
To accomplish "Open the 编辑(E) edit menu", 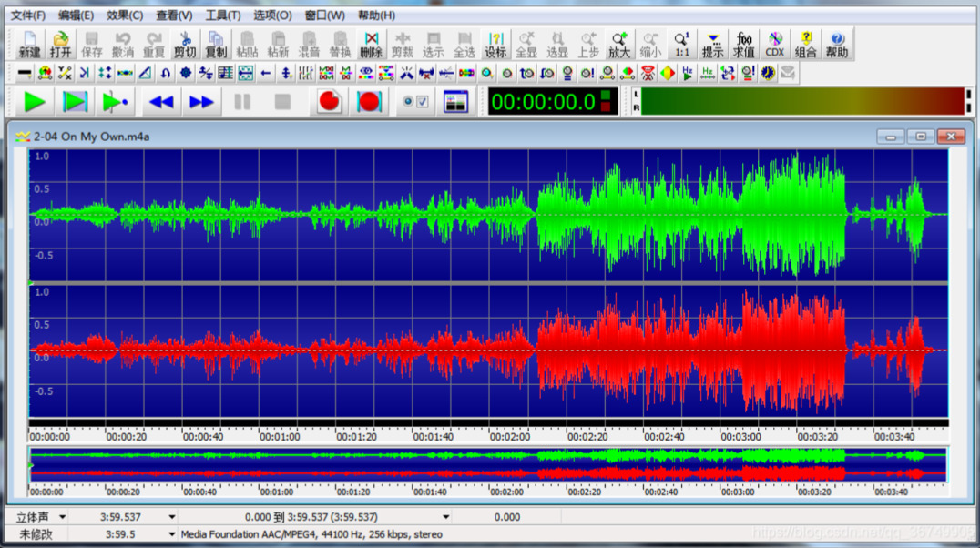I will click(76, 15).
